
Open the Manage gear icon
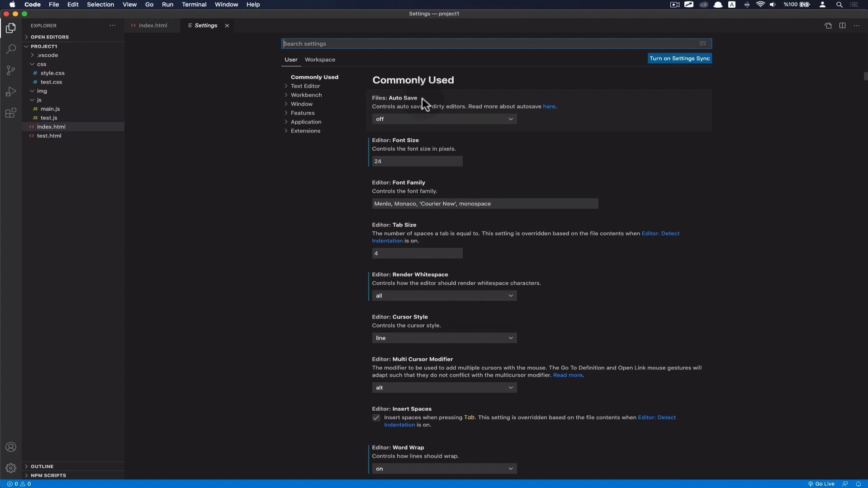pyautogui.click(x=11, y=468)
